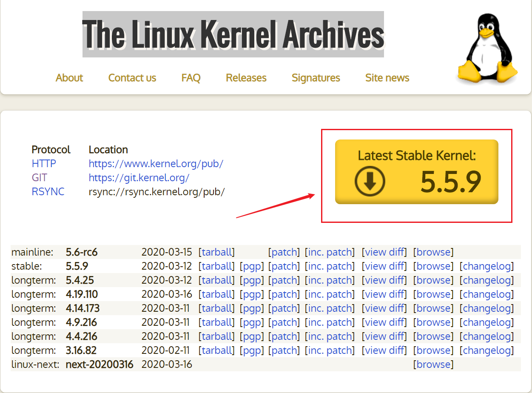View diff for longterm 4.19.110
532x393 pixels.
click(x=384, y=294)
